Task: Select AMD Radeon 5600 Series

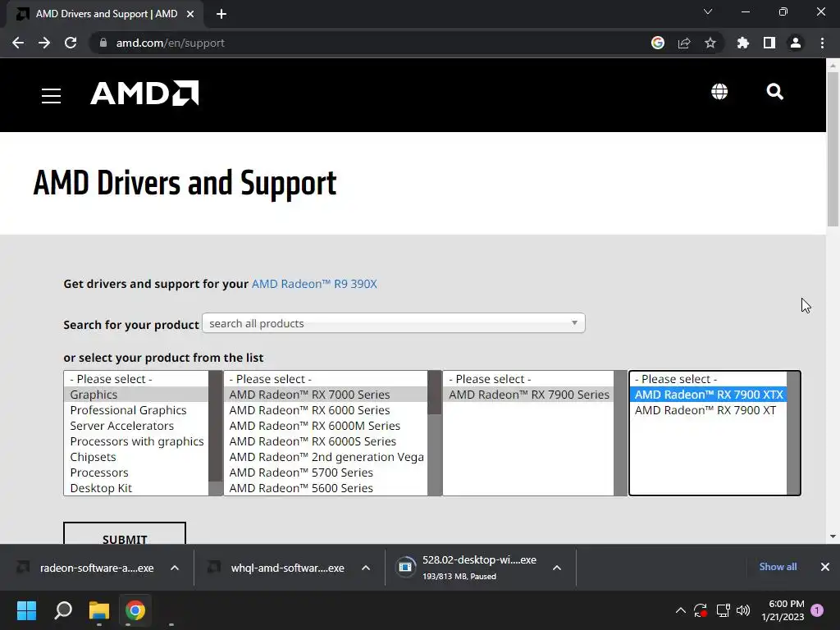Action: point(326,487)
